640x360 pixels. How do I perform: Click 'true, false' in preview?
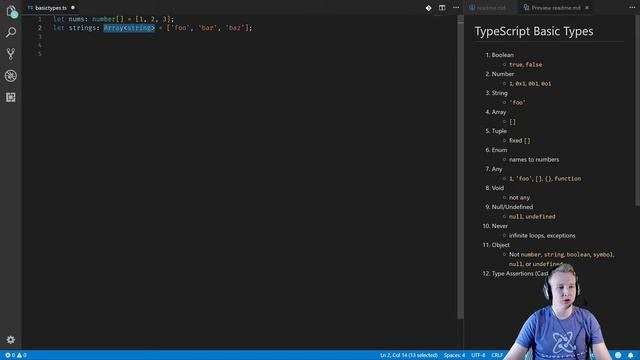pyautogui.click(x=526, y=64)
